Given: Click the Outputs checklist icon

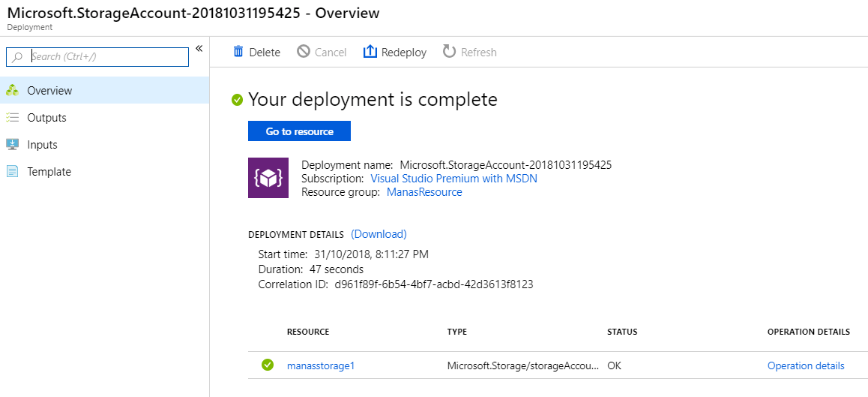Looking at the screenshot, I should pos(12,118).
